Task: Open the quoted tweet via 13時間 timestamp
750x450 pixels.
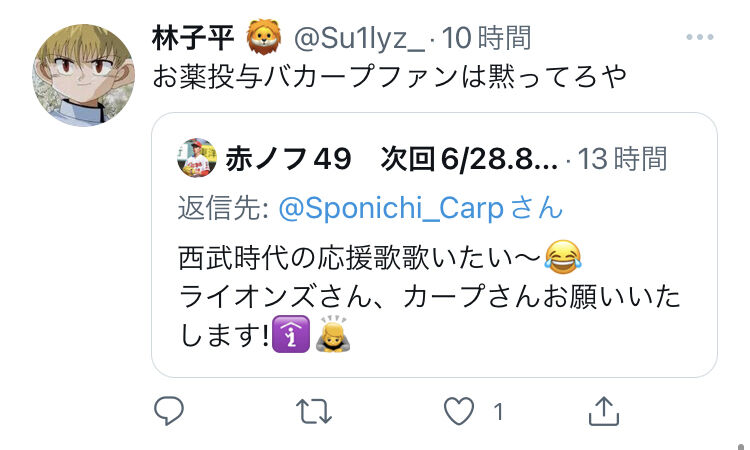Action: point(622,159)
